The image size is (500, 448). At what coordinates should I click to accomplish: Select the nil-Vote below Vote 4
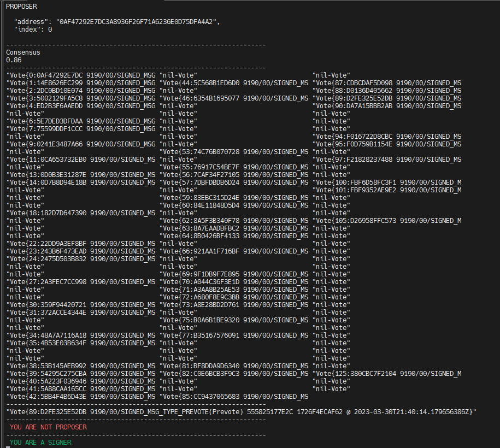coord(19,113)
